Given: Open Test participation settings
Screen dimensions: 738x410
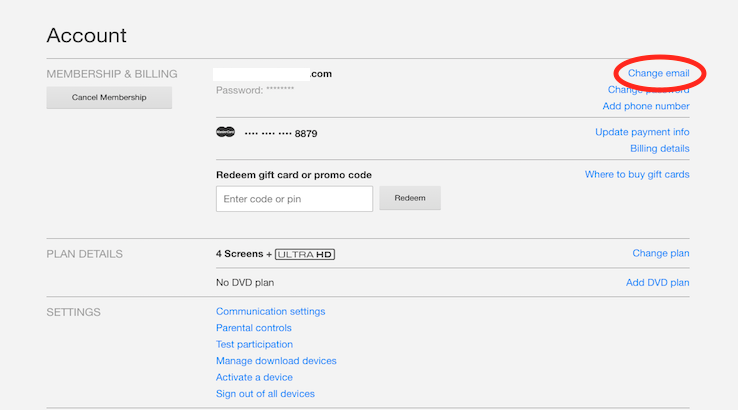Looking at the screenshot, I should point(254,344).
